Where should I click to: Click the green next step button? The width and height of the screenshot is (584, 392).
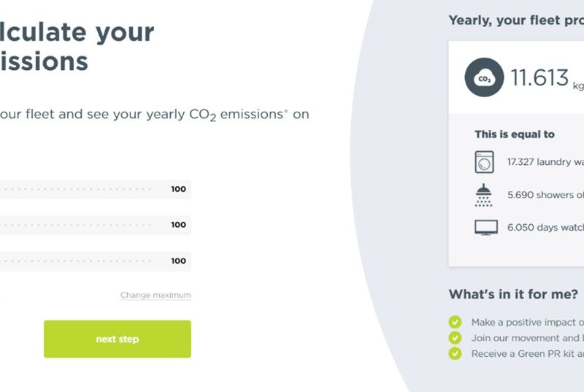coord(118,339)
